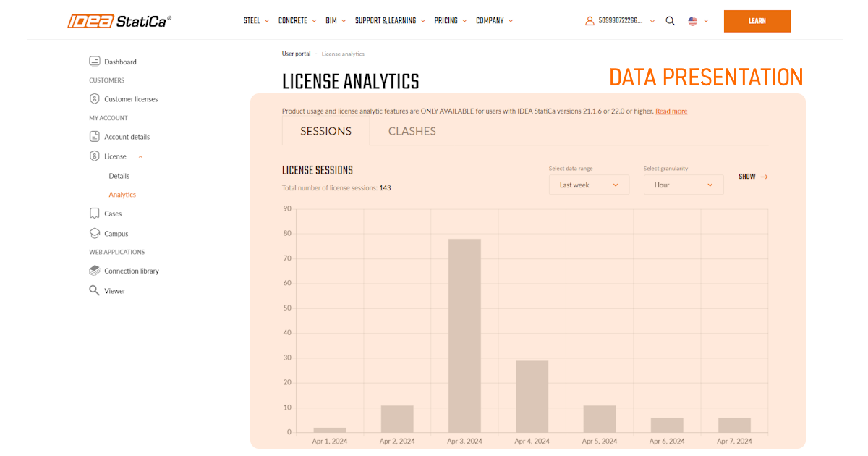Screen dimensions: 868x456
Task: Click the user account profile icon
Action: (x=590, y=21)
